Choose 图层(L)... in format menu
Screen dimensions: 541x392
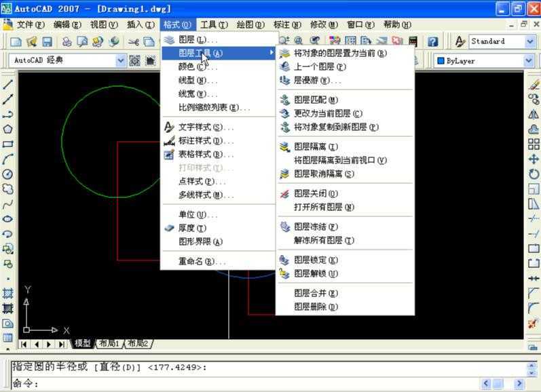click(x=220, y=39)
